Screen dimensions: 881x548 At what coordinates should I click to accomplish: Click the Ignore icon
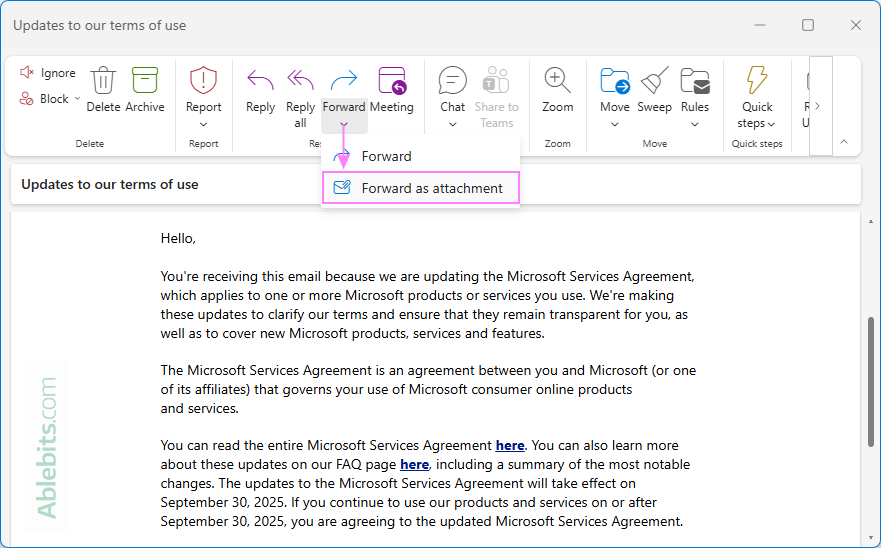pos(27,72)
